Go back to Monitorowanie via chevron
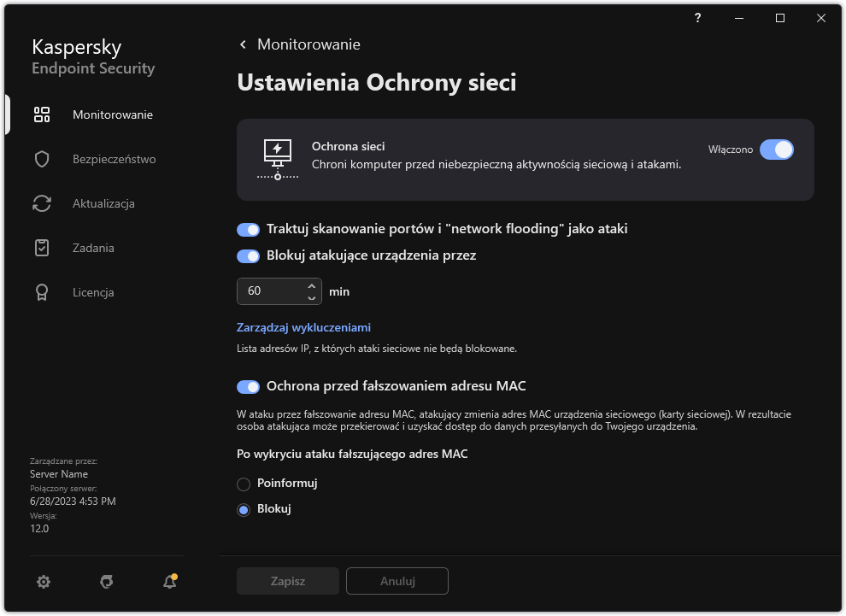The image size is (846, 616). coord(242,44)
